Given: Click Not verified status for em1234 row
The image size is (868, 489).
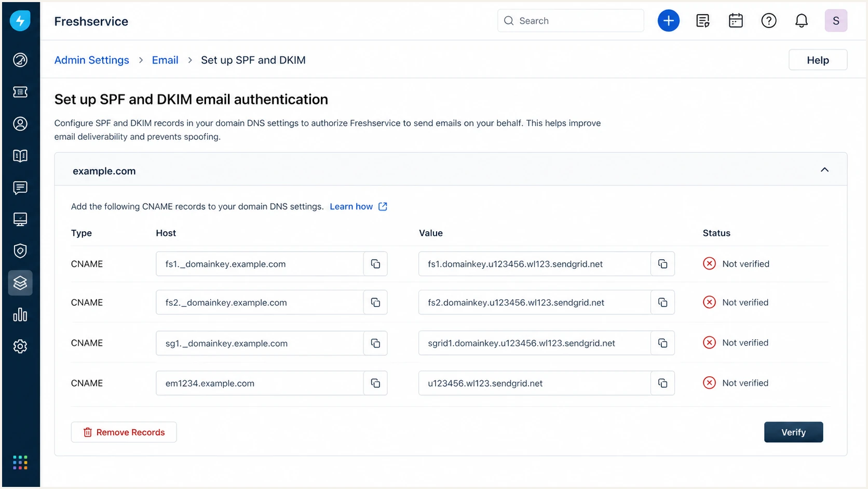Looking at the screenshot, I should click(736, 383).
